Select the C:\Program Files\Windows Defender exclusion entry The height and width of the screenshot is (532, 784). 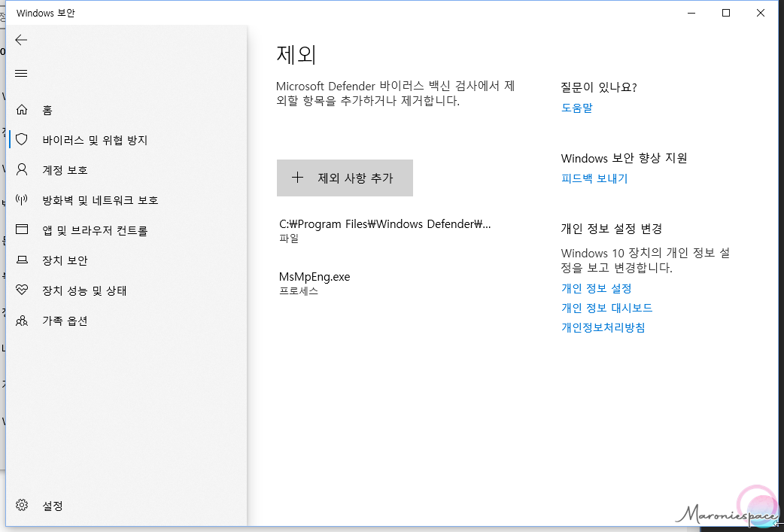point(385,230)
